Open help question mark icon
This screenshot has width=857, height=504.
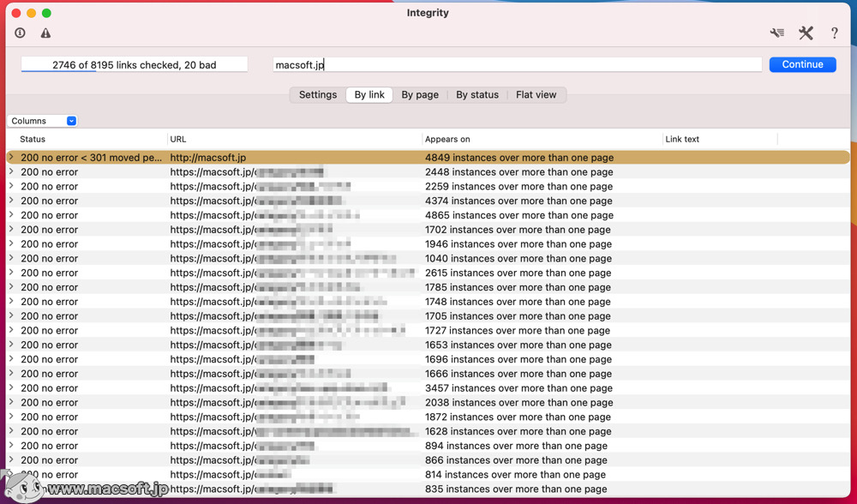click(834, 33)
